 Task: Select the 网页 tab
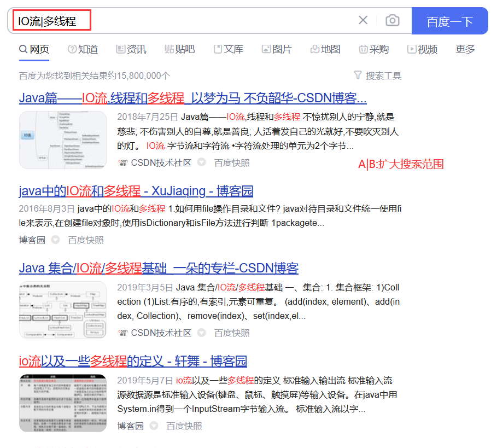tap(34, 49)
